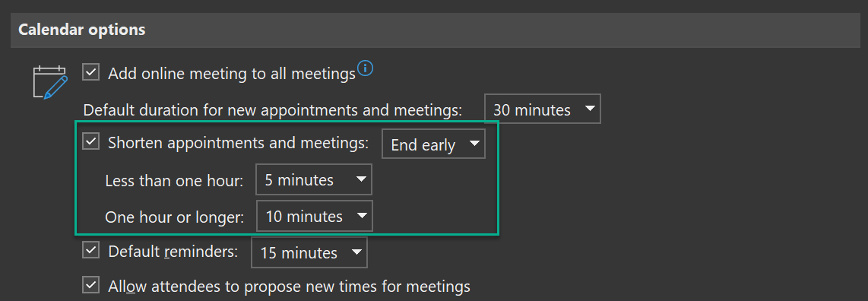This screenshot has height=301, width=868.
Task: Uncheck Add online meeting to all meetings checkbox
Action: point(90,72)
